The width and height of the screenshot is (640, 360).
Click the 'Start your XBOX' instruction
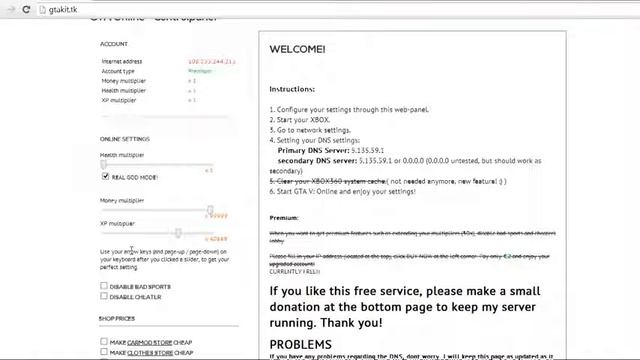coord(299,120)
